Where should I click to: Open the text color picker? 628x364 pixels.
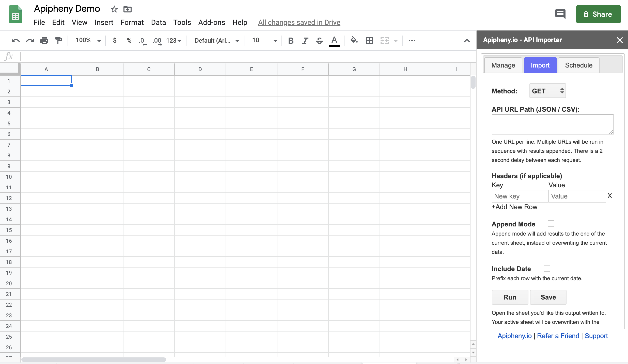click(334, 41)
